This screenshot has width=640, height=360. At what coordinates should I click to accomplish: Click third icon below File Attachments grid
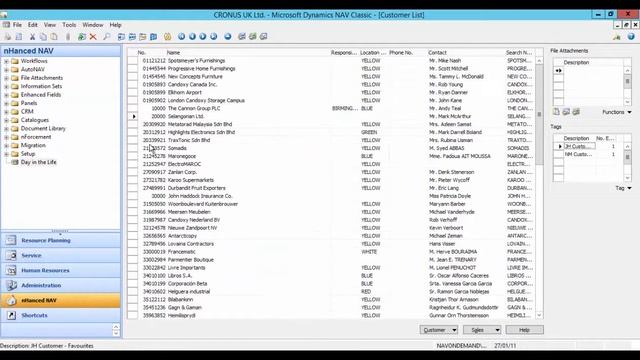pos(576,112)
